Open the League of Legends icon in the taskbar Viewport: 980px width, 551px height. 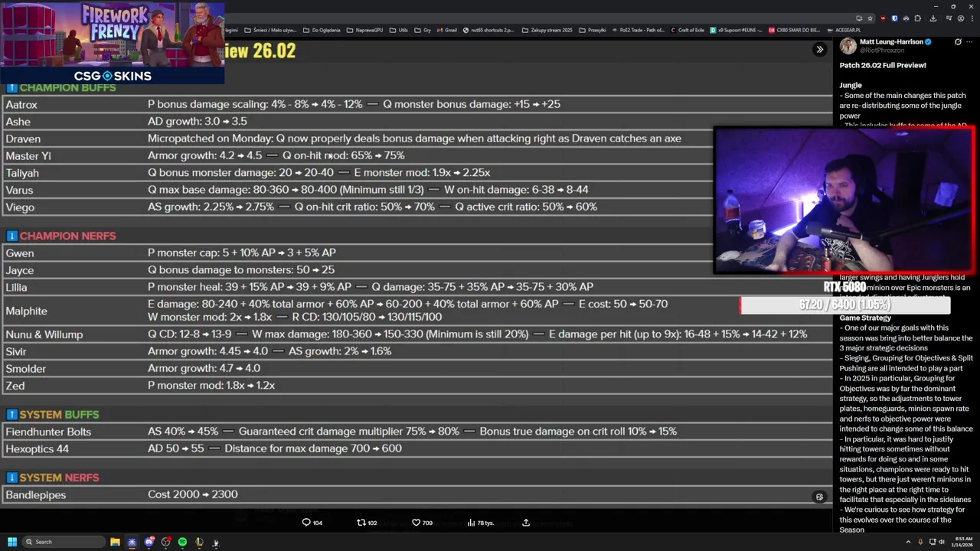(x=199, y=542)
